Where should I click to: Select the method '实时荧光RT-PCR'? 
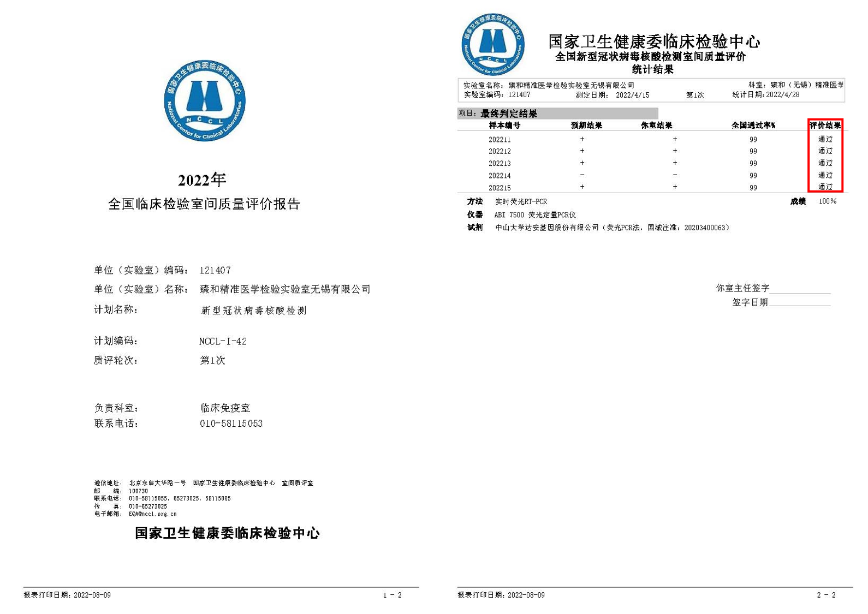click(x=521, y=201)
